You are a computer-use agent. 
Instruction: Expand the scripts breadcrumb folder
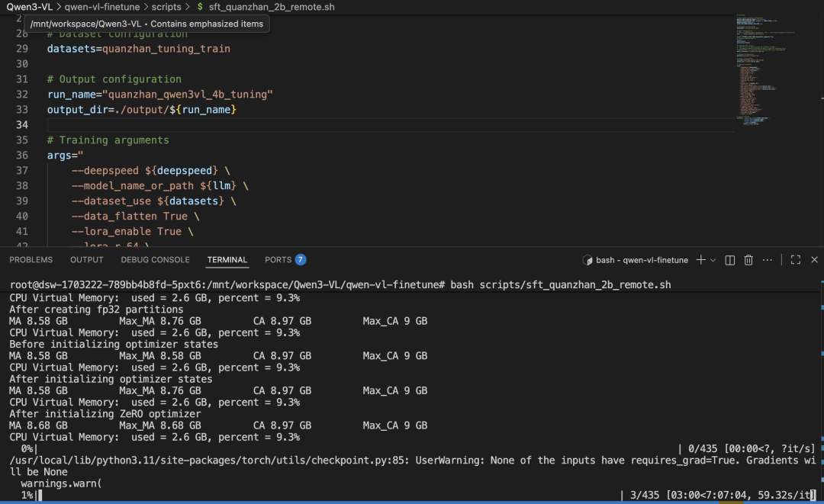(166, 7)
